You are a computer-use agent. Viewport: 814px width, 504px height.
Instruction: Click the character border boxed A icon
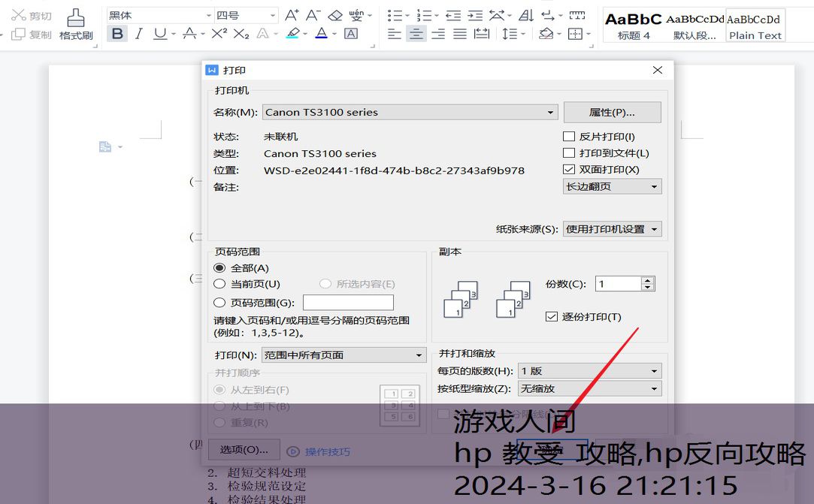[x=351, y=34]
